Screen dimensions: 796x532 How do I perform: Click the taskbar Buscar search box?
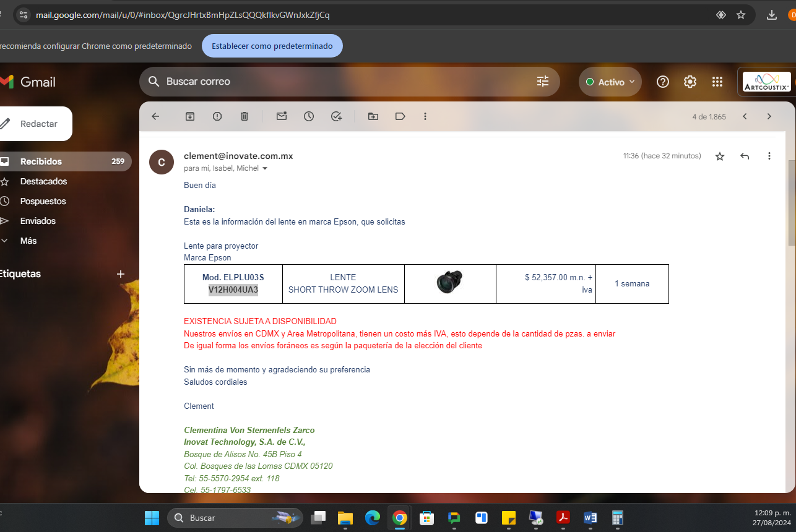235,518
